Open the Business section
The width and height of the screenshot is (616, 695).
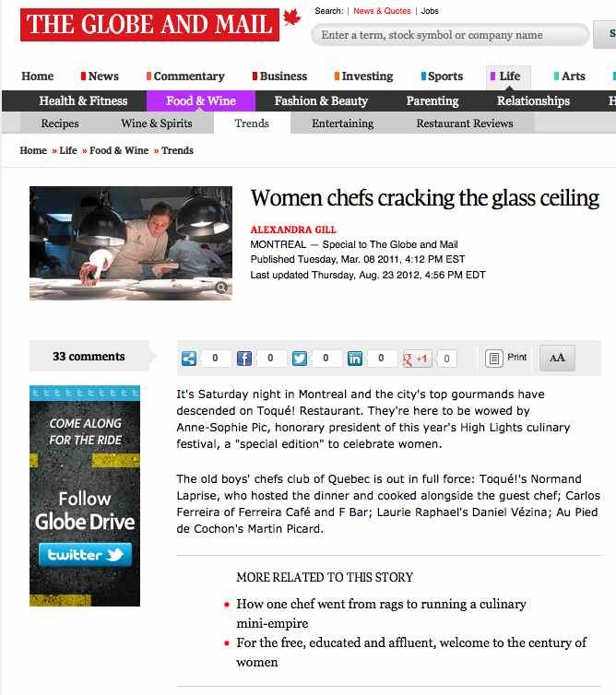(x=279, y=77)
